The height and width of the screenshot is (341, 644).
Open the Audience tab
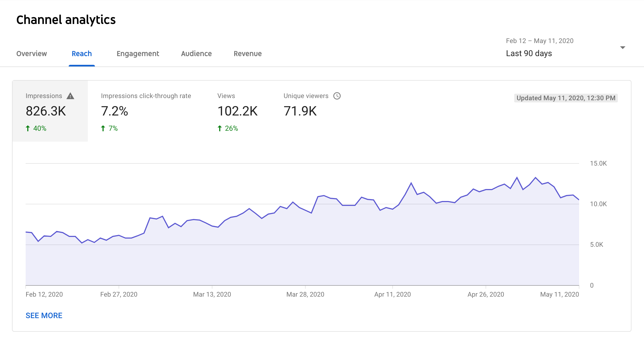tap(196, 54)
